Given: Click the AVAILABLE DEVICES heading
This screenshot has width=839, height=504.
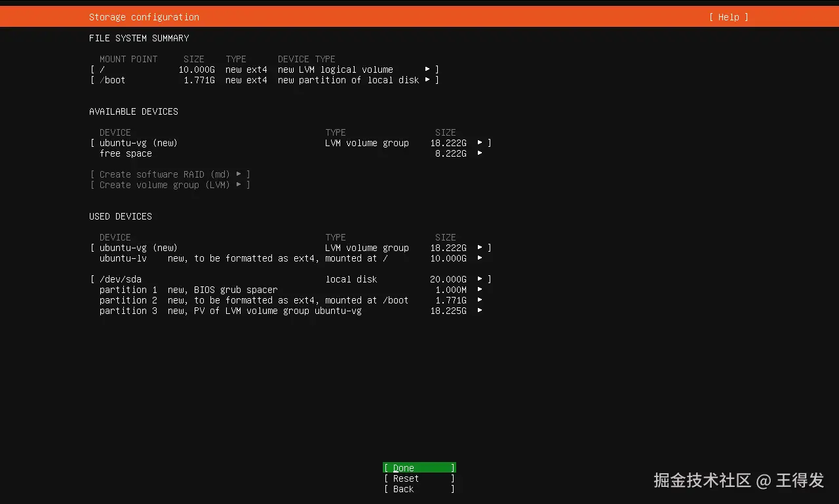Looking at the screenshot, I should point(134,111).
